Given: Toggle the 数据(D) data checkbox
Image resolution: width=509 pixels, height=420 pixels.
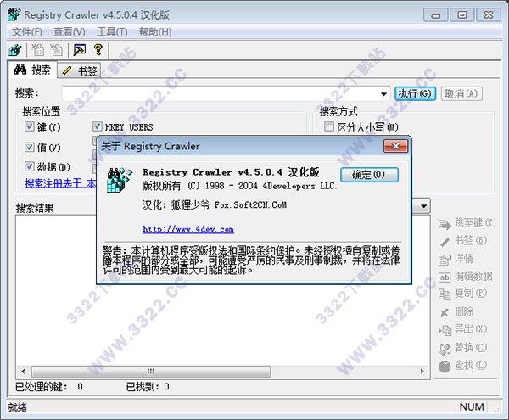Looking at the screenshot, I should [x=29, y=166].
